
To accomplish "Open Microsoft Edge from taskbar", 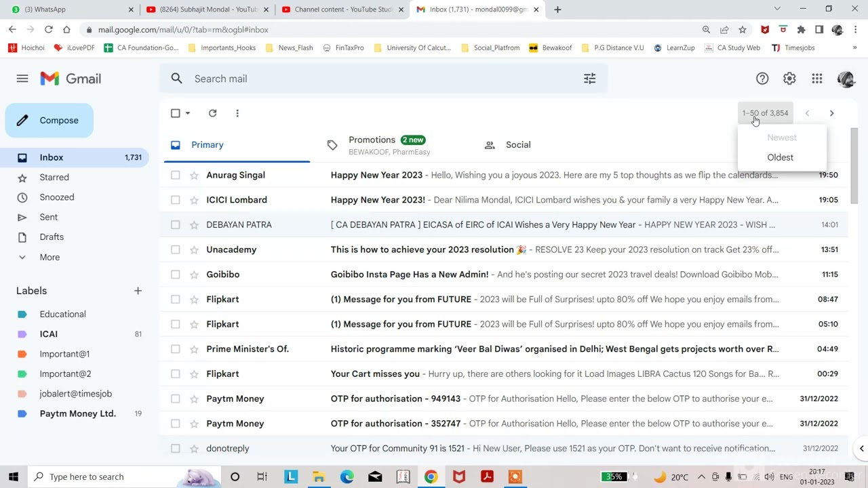I will [x=347, y=476].
